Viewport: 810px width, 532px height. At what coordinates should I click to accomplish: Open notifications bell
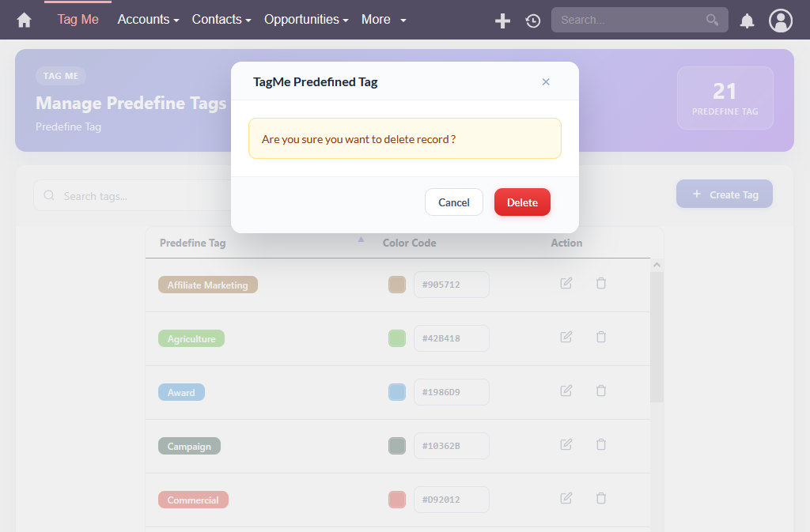[747, 21]
